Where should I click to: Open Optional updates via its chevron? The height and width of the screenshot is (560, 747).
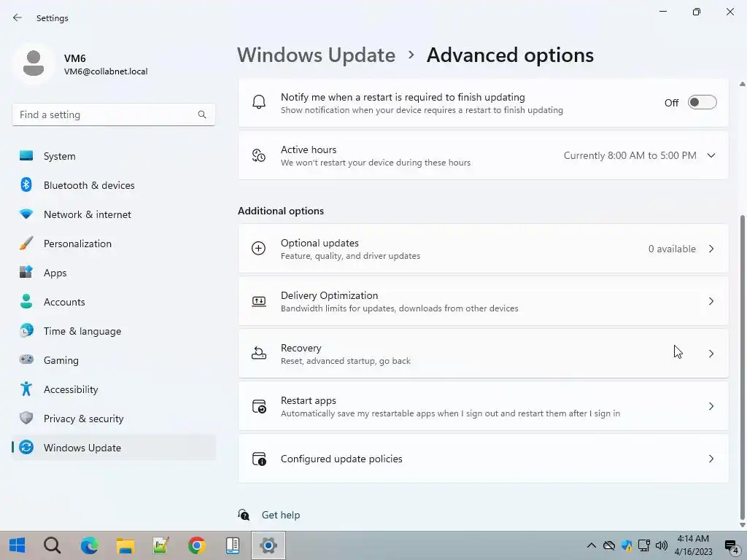[711, 249]
